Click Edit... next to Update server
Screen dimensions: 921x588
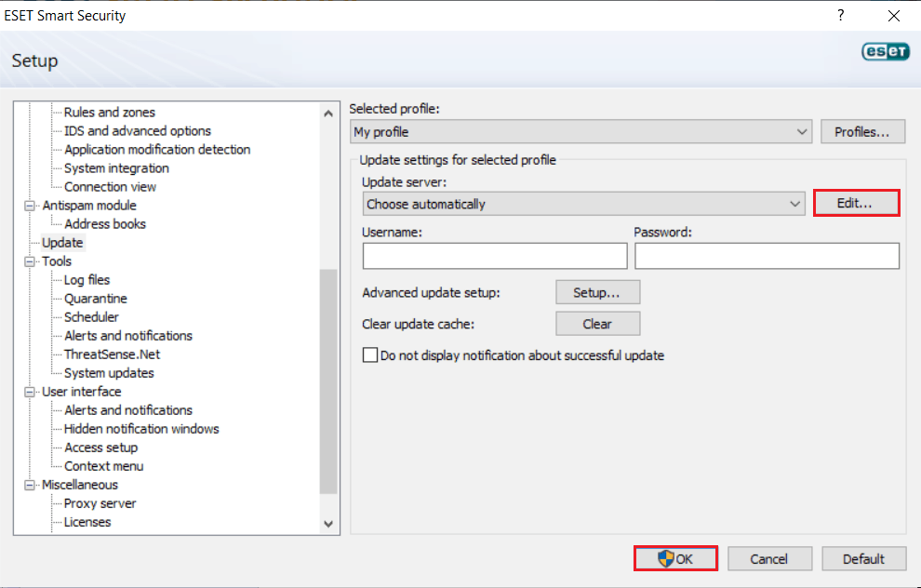[857, 203]
